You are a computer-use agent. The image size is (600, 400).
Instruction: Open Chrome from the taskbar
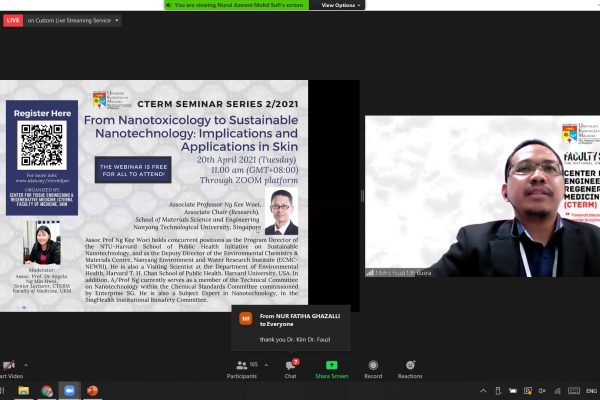pyautogui.click(x=47, y=391)
